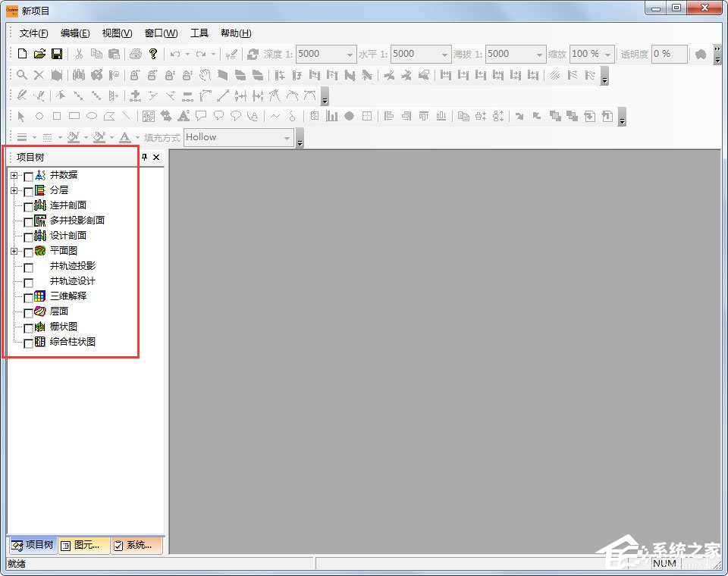This screenshot has height=576, width=728.
Task: Select the arrow pointer tool
Action: click(x=21, y=116)
